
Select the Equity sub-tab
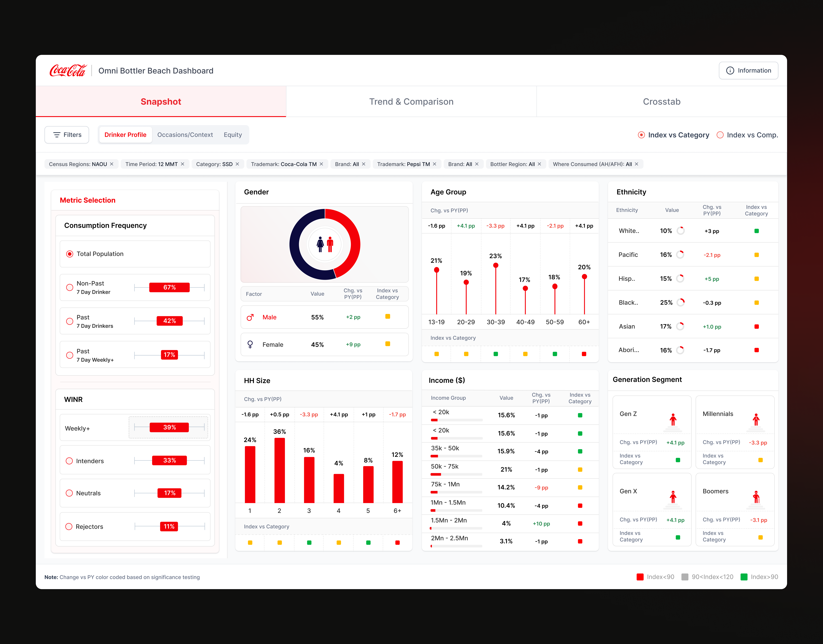pos(233,135)
